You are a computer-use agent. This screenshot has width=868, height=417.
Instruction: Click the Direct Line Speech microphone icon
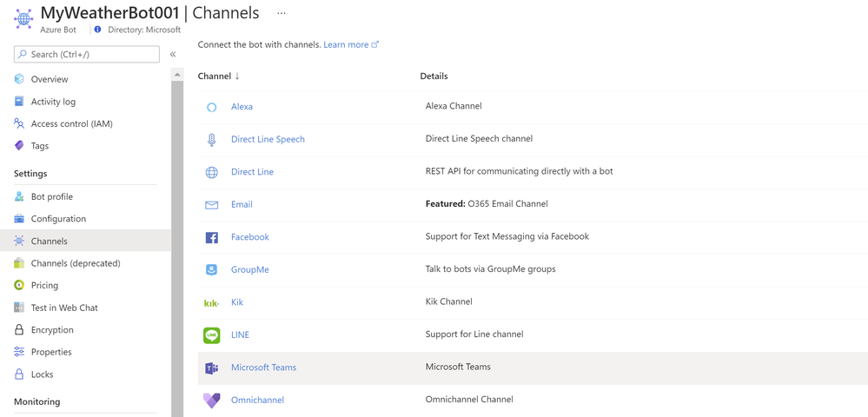[x=211, y=140]
